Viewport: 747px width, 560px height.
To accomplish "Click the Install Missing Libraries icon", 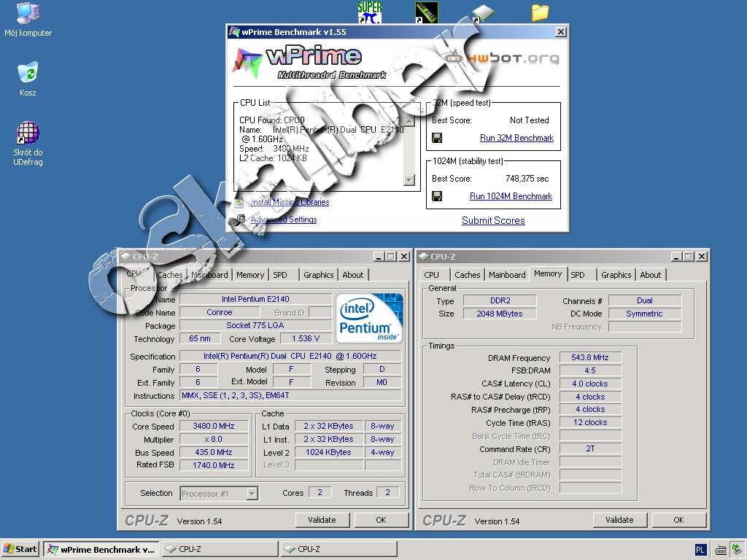I will [239, 202].
